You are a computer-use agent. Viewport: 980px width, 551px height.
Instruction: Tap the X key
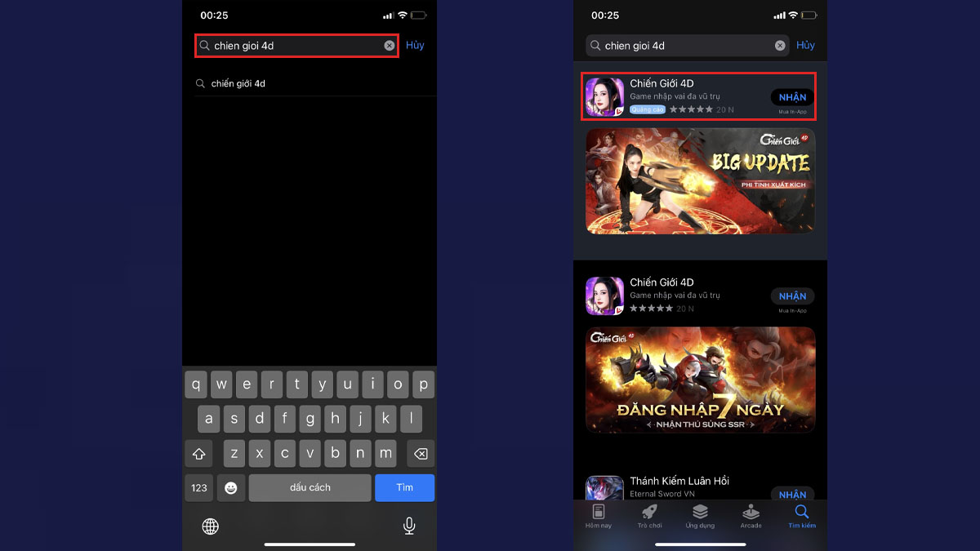point(260,453)
